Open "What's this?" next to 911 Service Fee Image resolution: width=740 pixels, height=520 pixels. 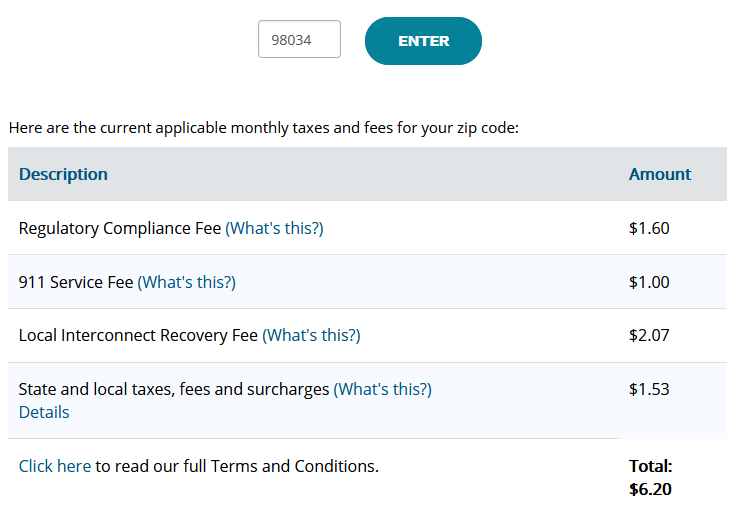pyautogui.click(x=186, y=282)
